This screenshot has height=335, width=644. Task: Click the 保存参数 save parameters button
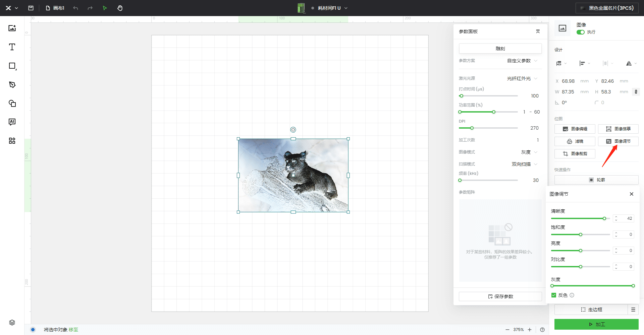pos(500,296)
